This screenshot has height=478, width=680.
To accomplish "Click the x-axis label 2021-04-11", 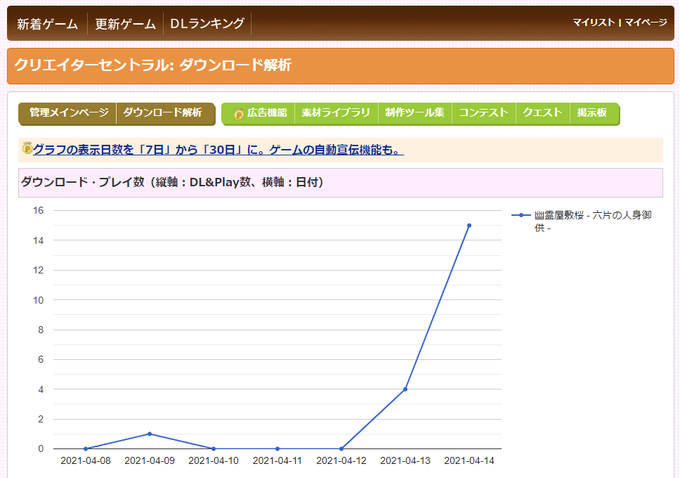I will coord(278,461).
